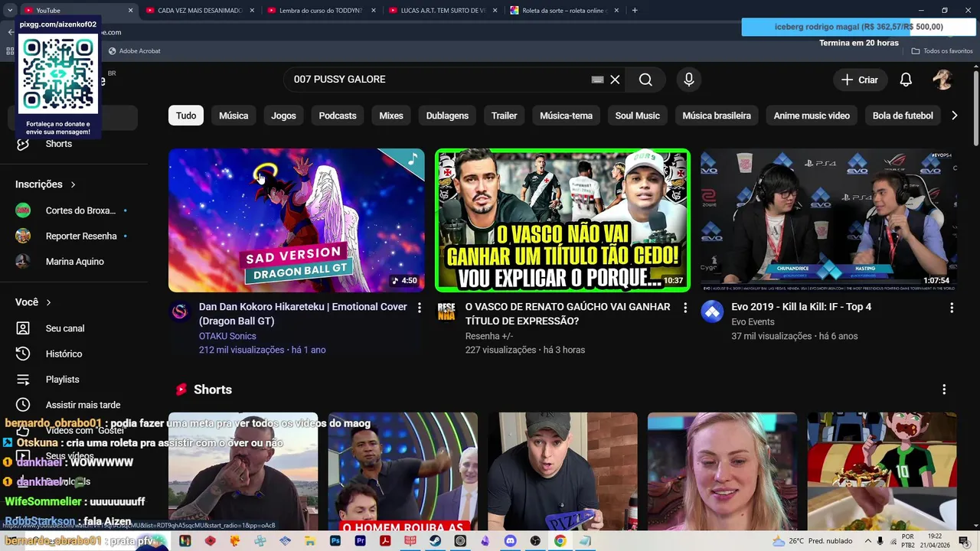Open more options for Vasco Renato Gaúcho video
The width and height of the screenshot is (980, 551).
pyautogui.click(x=685, y=308)
